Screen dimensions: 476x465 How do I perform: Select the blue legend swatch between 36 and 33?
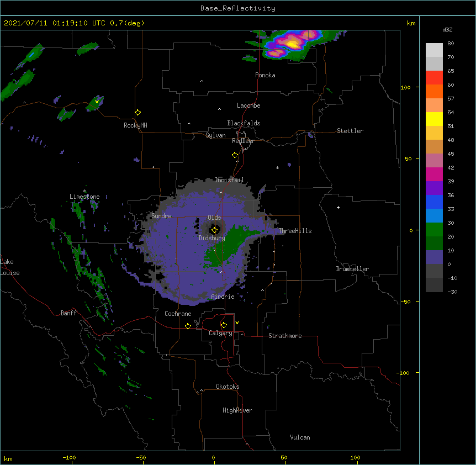[x=434, y=202]
